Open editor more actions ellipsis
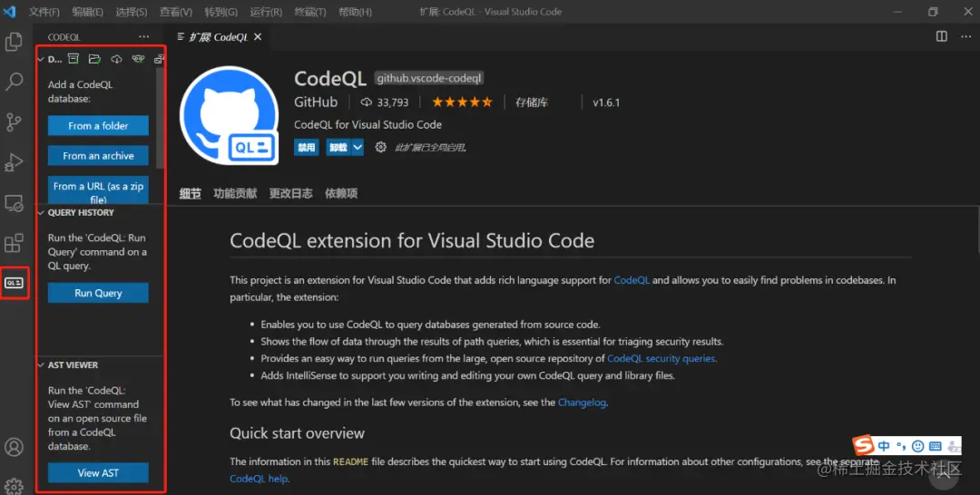 965,36
